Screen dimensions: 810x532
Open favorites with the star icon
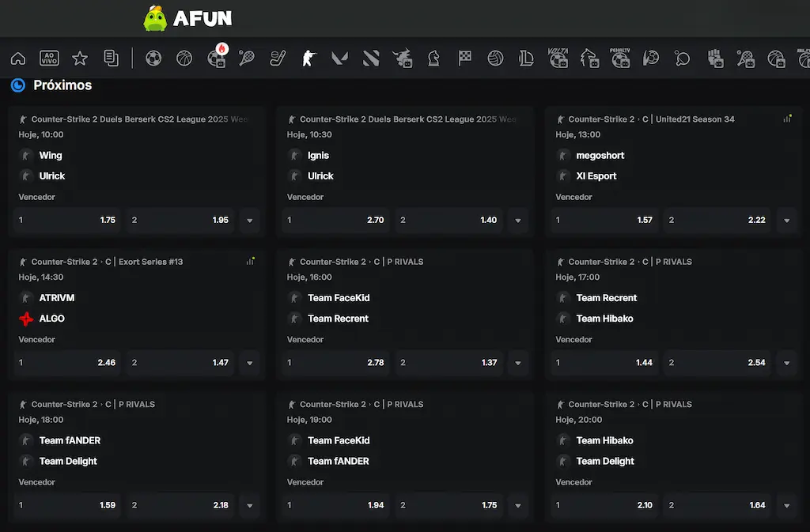[80, 58]
